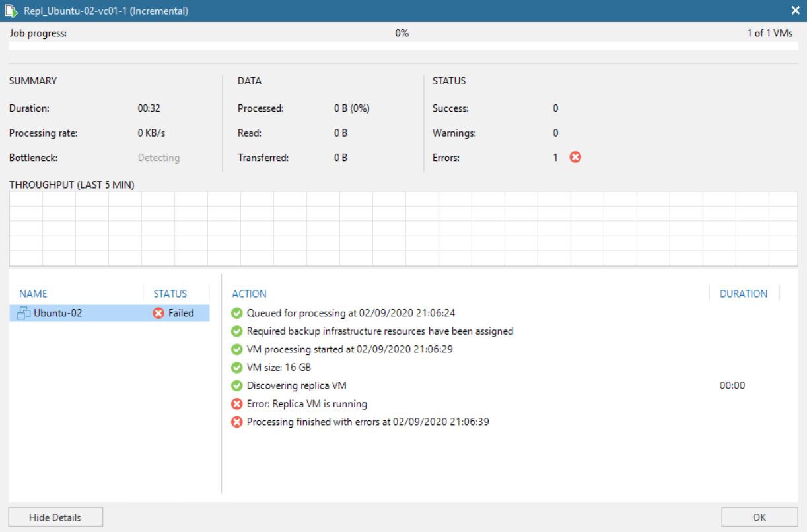
Task: Click red icon beside Processing finished with errors
Action: tap(237, 422)
